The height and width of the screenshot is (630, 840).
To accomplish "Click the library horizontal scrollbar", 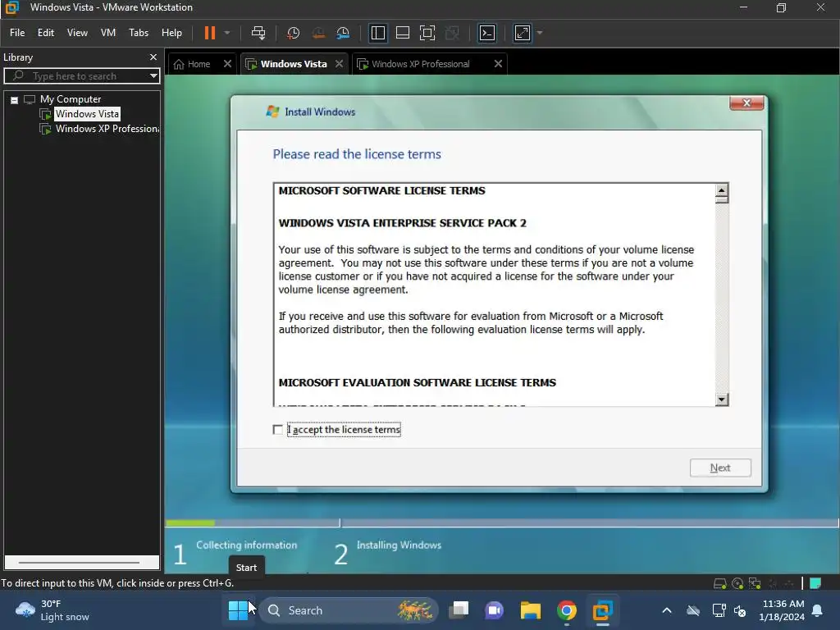I will (x=80, y=563).
